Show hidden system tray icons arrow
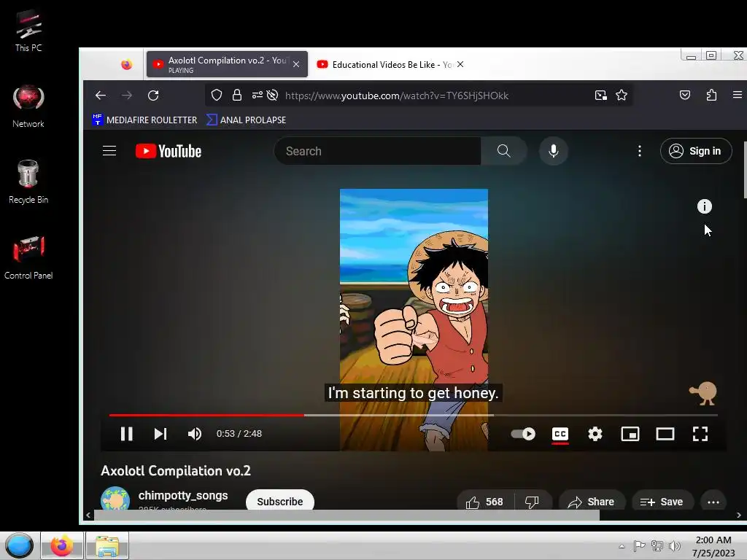 tap(622, 546)
